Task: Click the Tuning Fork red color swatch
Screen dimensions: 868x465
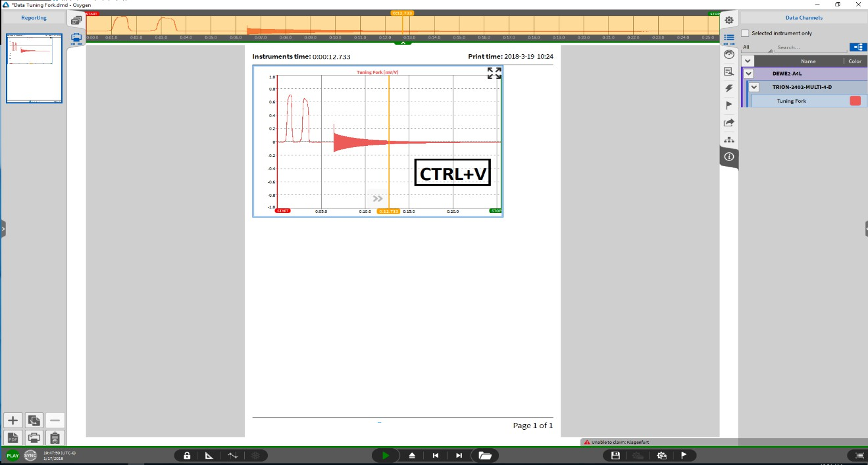Action: pos(855,101)
